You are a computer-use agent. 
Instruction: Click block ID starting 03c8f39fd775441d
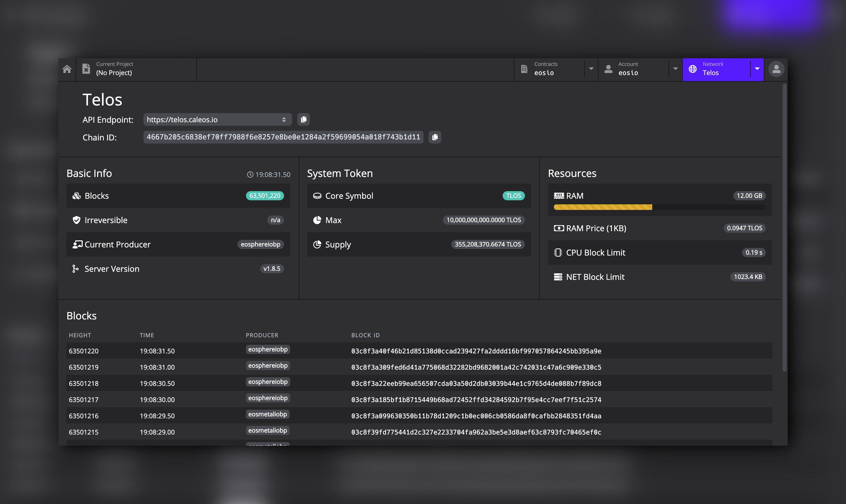476,432
